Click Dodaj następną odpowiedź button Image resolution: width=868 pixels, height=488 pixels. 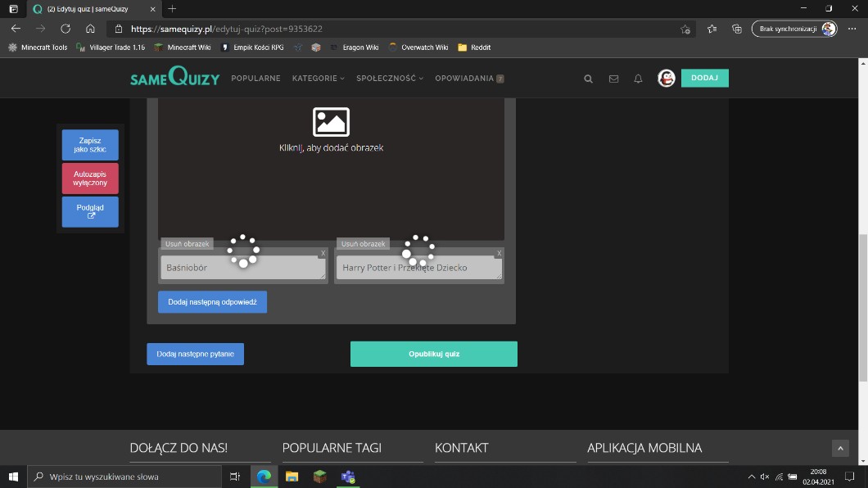(212, 302)
